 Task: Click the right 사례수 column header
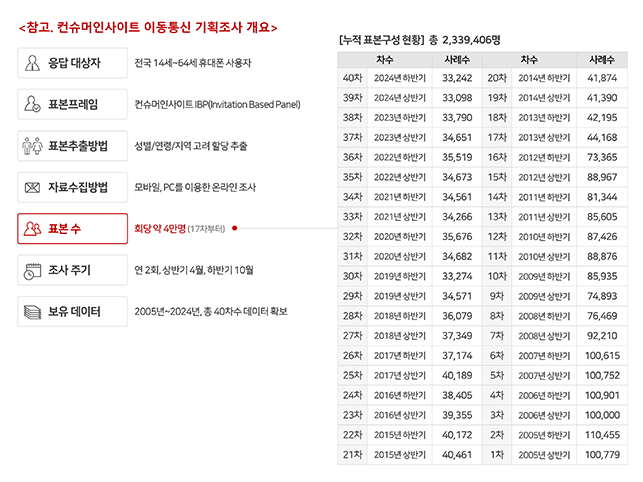pos(602,60)
